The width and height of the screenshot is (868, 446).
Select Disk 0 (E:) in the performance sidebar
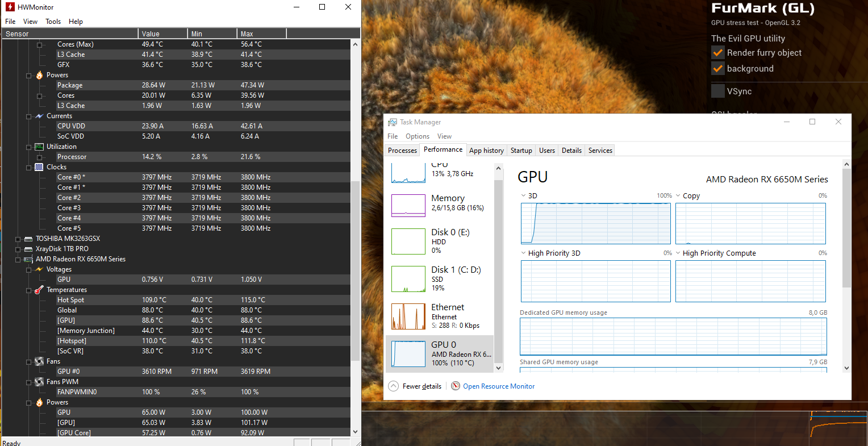[x=440, y=241]
